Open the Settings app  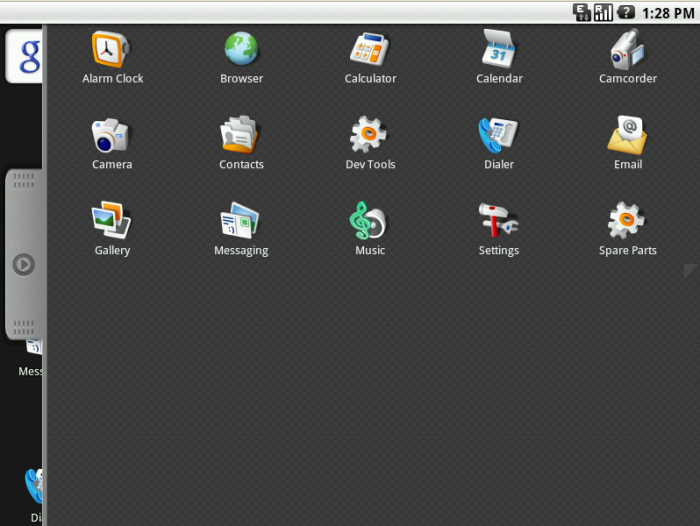(x=499, y=229)
